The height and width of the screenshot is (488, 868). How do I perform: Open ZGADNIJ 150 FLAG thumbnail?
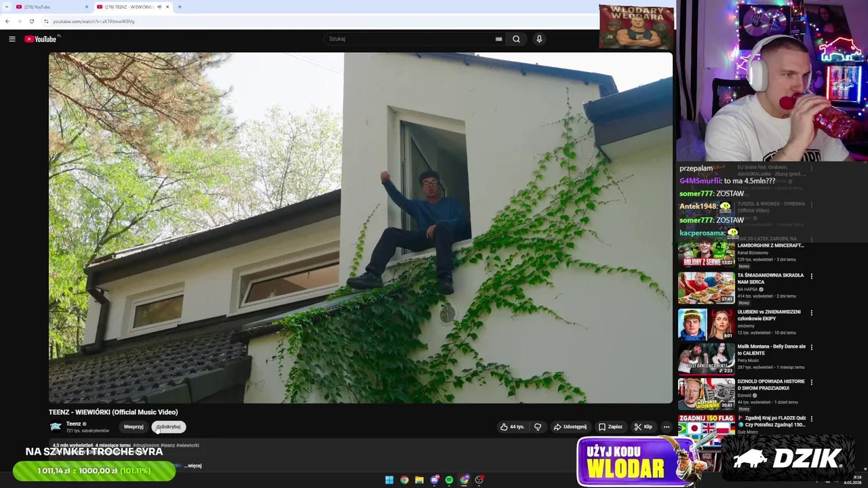tap(706, 427)
